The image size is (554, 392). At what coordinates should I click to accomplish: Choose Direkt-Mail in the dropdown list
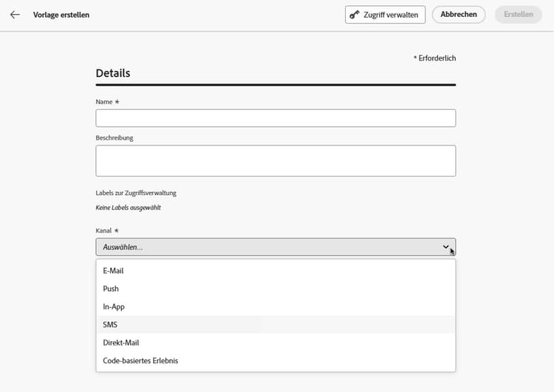(121, 343)
